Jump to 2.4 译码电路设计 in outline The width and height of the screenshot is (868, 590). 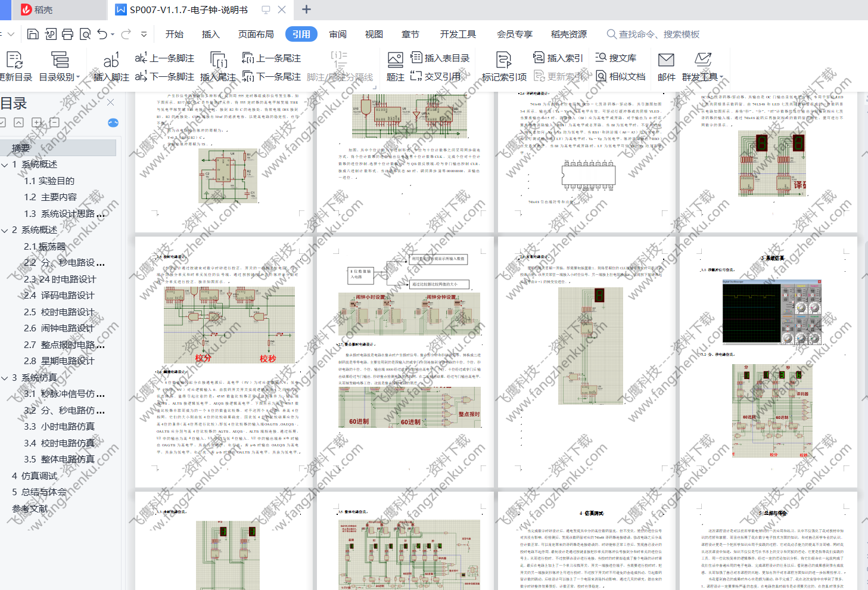coord(58,296)
